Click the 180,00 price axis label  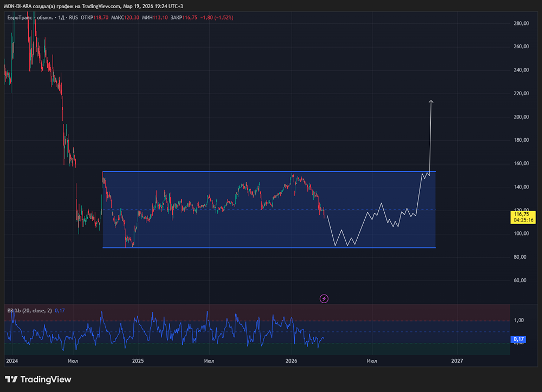point(521,140)
